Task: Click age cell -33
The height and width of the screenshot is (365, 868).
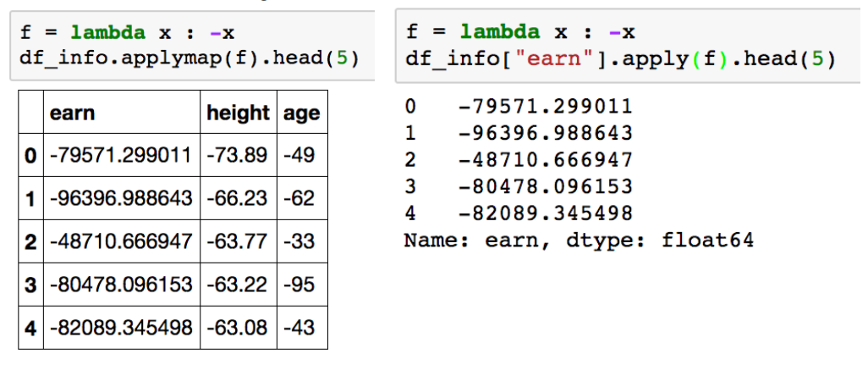Action: point(302,241)
